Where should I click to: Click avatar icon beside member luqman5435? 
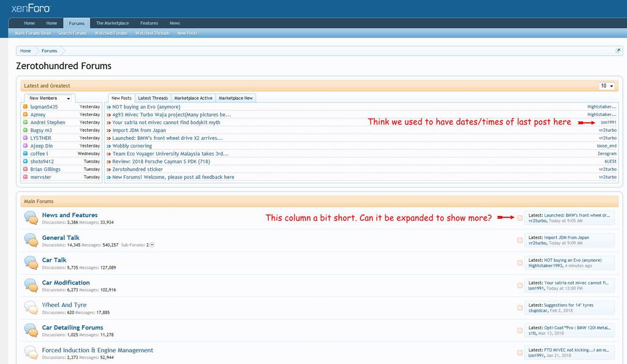pos(25,107)
